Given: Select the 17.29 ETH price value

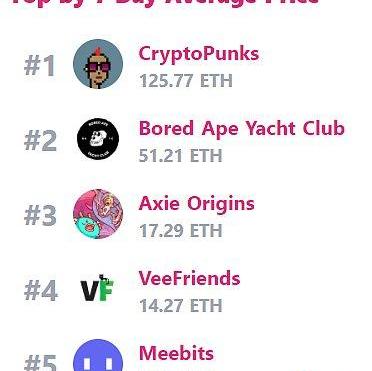Looking at the screenshot, I should [x=180, y=231].
